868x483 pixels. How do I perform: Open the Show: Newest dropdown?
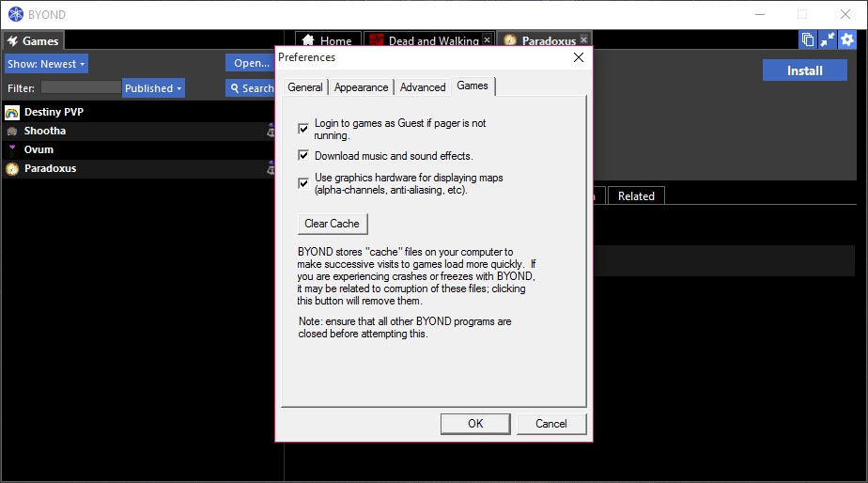[x=47, y=64]
